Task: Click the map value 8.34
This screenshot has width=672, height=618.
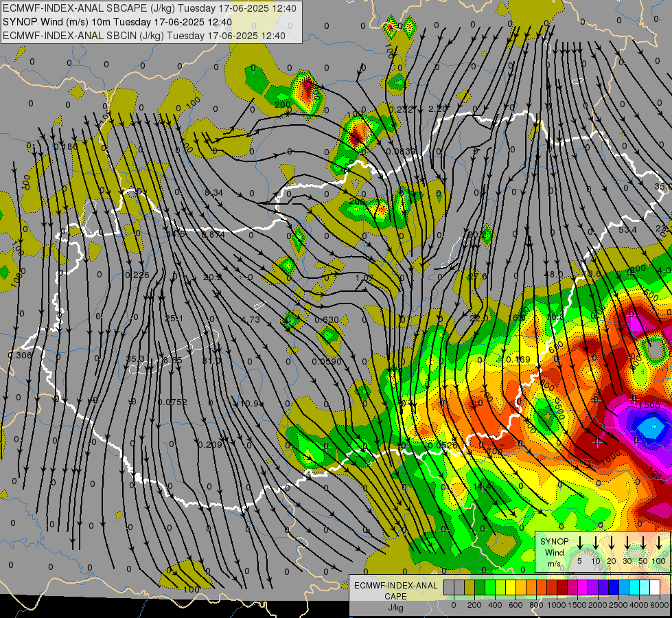Action: pos(214,193)
